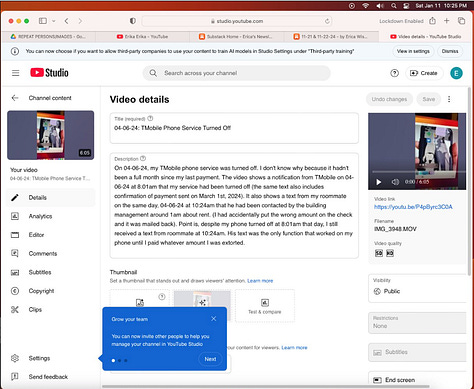Switch to the 11-21 & 11-22-24 tab
Image resolution: width=474 pixels, height=389 pixels.
pyautogui.click(x=331, y=37)
